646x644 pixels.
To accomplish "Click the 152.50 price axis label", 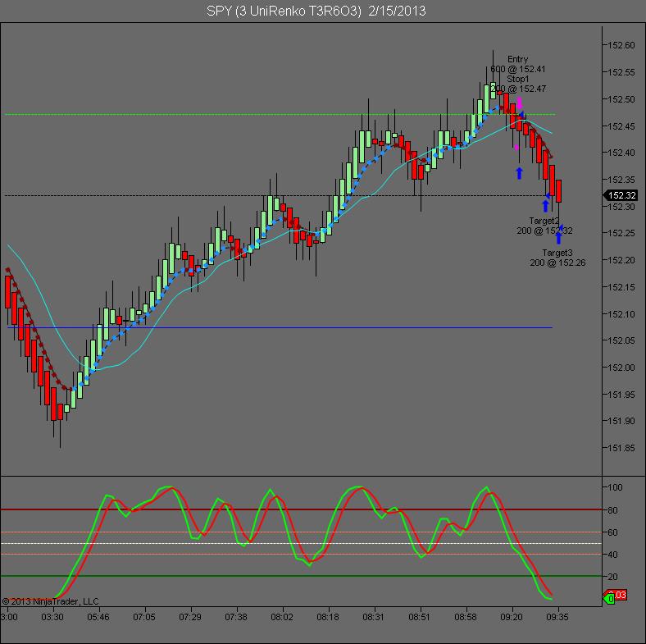I will (621, 99).
